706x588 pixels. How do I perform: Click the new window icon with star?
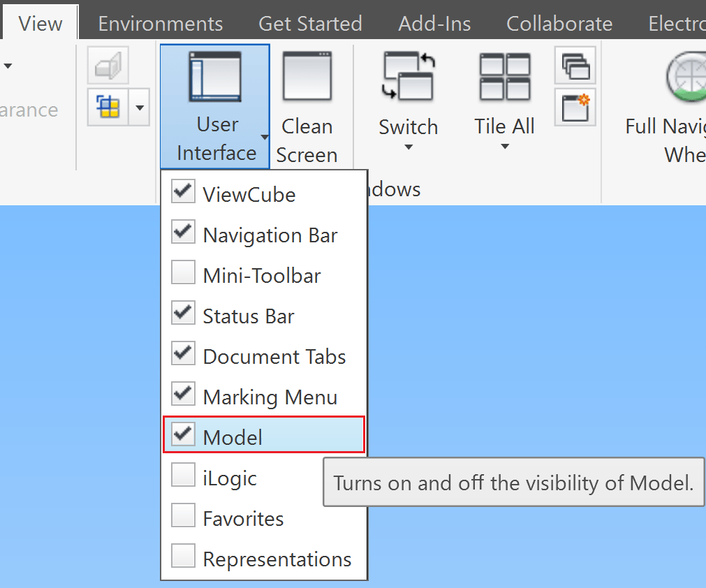[x=575, y=107]
